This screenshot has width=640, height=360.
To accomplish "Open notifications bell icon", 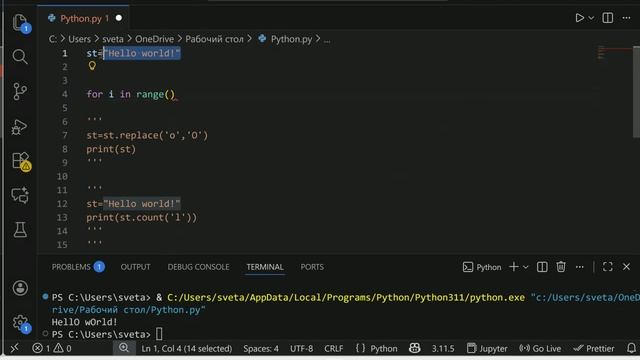I will [x=631, y=348].
